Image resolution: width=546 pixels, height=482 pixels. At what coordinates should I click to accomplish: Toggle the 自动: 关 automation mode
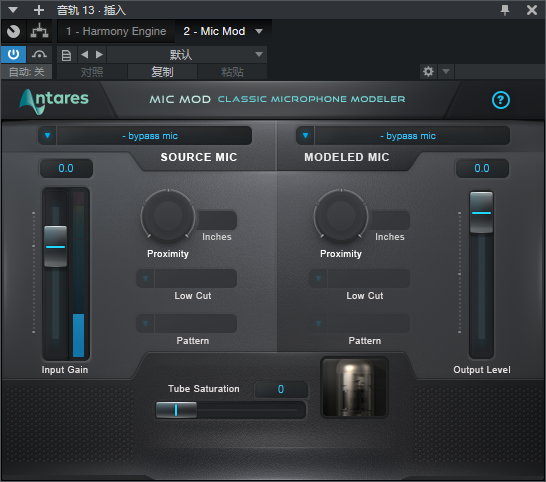pyautogui.click(x=26, y=72)
